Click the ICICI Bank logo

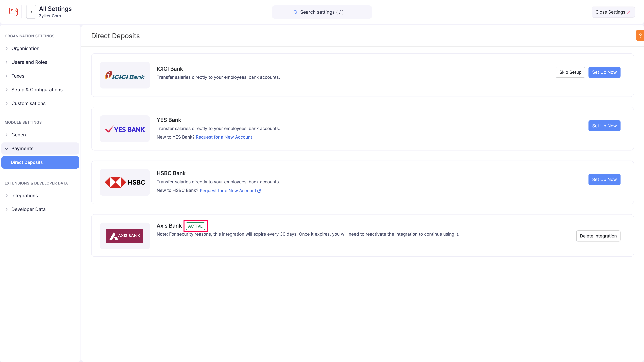coord(125,75)
